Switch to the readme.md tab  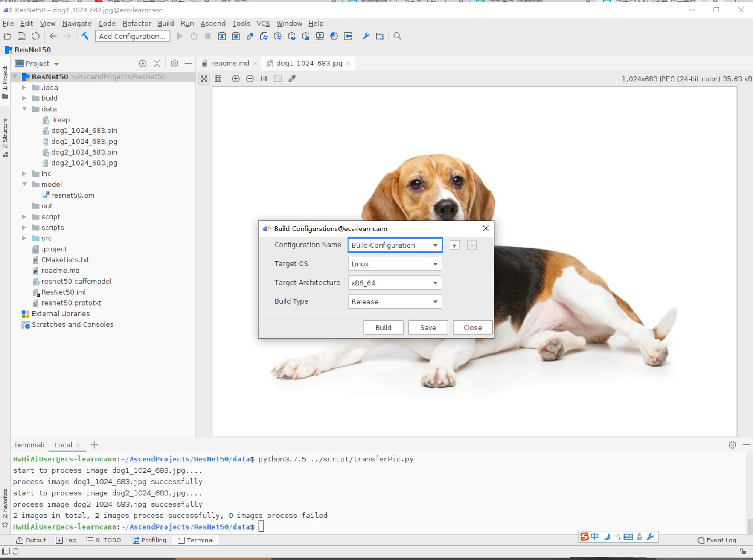tap(230, 63)
